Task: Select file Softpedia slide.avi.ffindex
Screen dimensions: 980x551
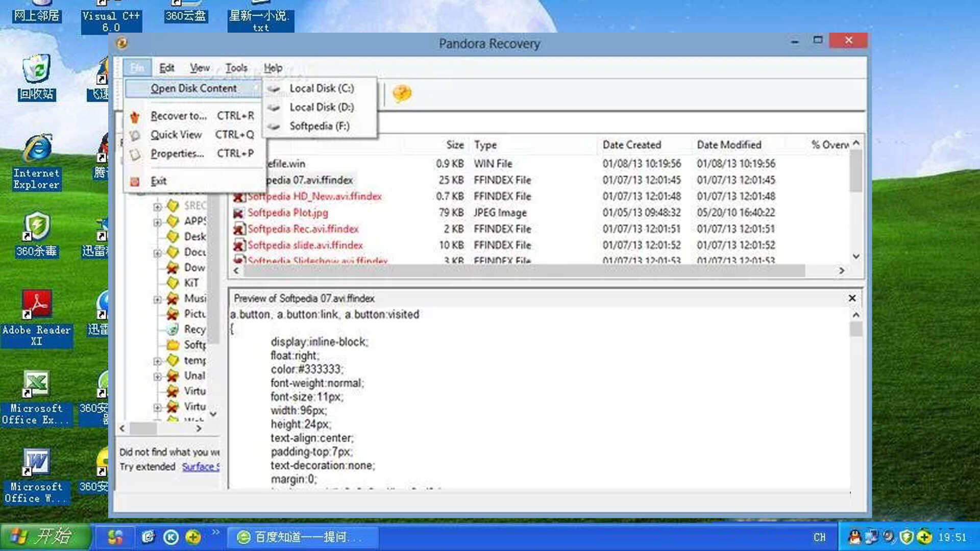Action: pos(305,245)
